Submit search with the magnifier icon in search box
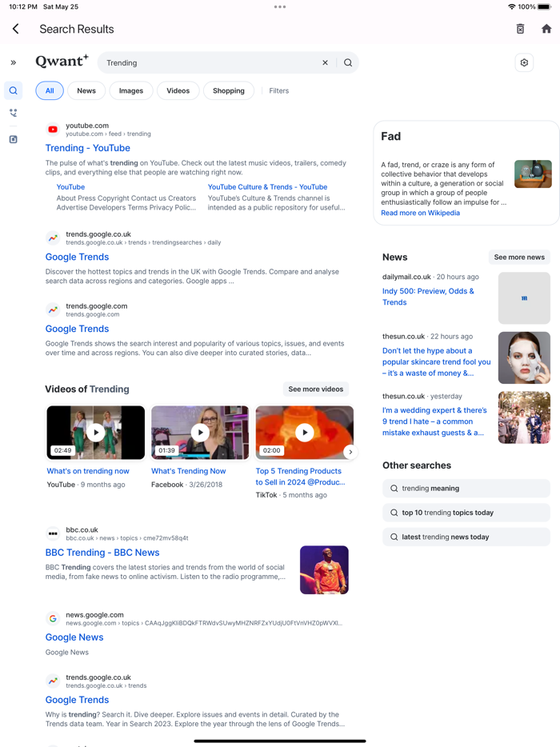This screenshot has width=560, height=747. point(348,62)
